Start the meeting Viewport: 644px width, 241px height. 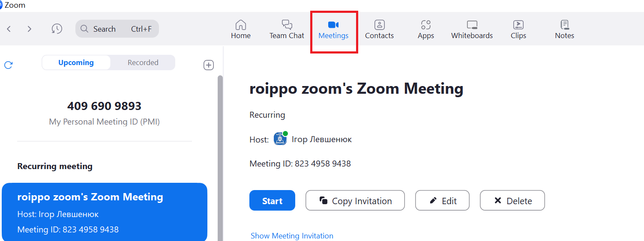(272, 200)
